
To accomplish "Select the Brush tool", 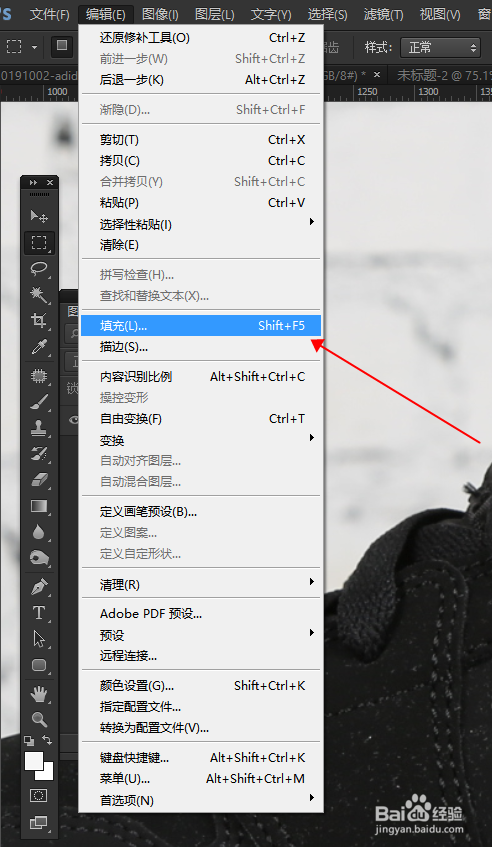I will [39, 402].
